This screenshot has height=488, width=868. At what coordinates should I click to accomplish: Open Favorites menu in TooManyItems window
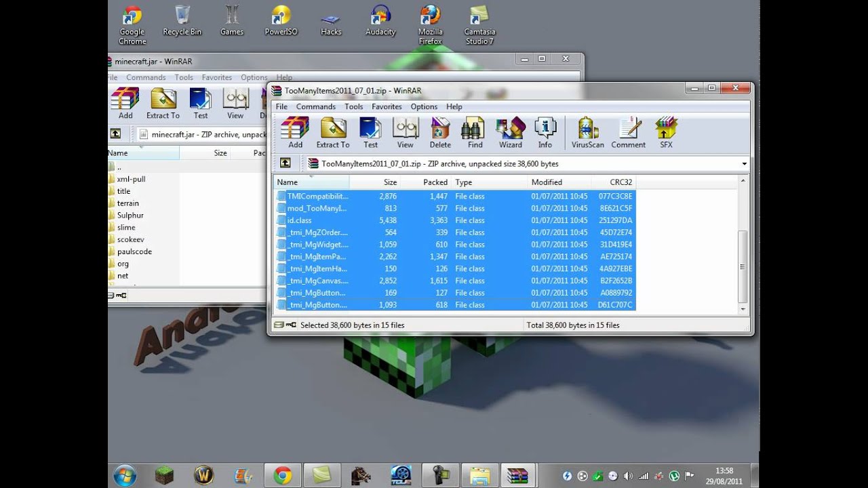387,106
